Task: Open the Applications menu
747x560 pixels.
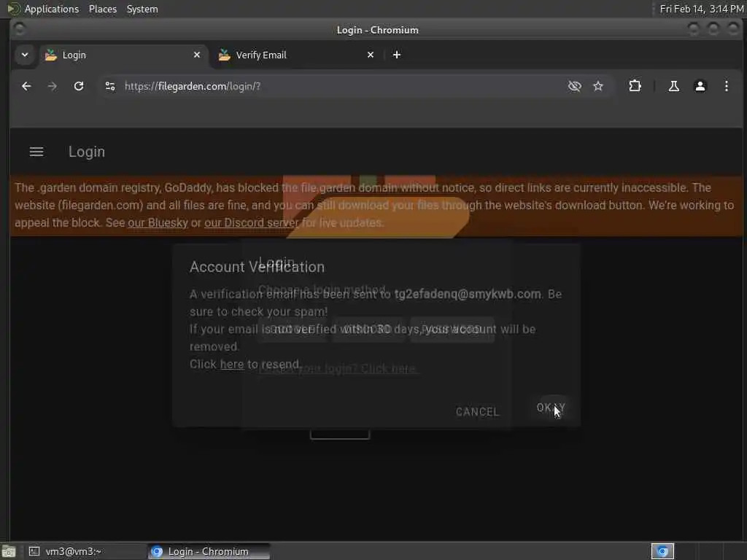Action: (x=52, y=9)
